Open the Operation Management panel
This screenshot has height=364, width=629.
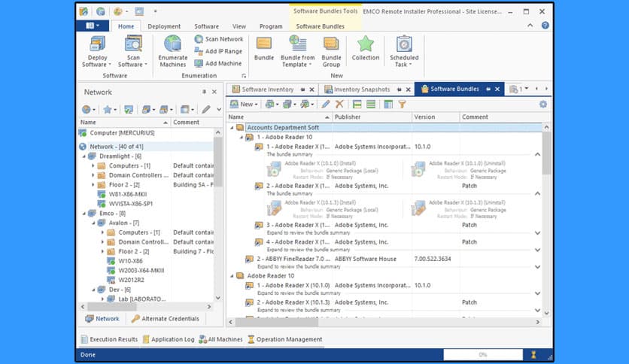click(285, 339)
